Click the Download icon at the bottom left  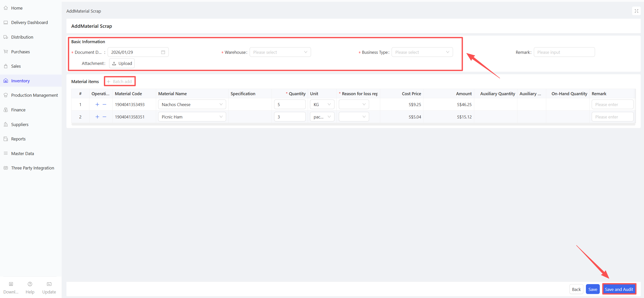11,284
